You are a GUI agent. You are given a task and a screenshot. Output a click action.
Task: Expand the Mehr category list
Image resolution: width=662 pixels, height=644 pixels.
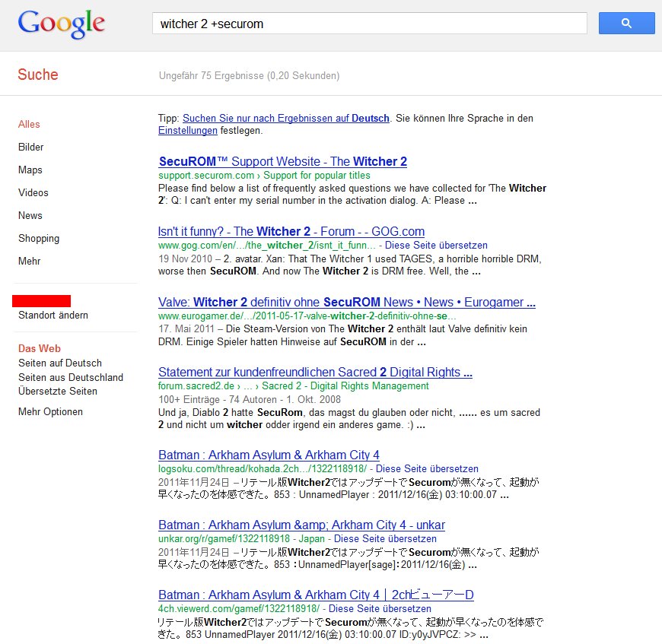(x=29, y=261)
